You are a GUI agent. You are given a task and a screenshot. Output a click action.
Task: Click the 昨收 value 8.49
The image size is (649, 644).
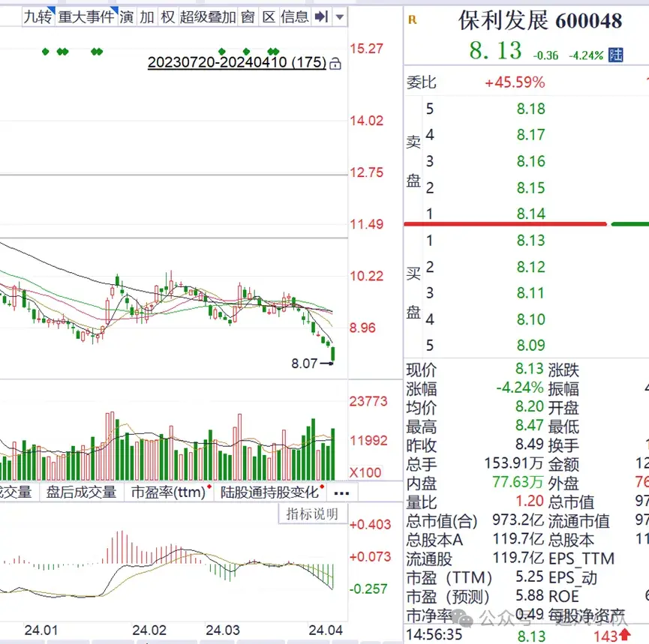(x=529, y=445)
